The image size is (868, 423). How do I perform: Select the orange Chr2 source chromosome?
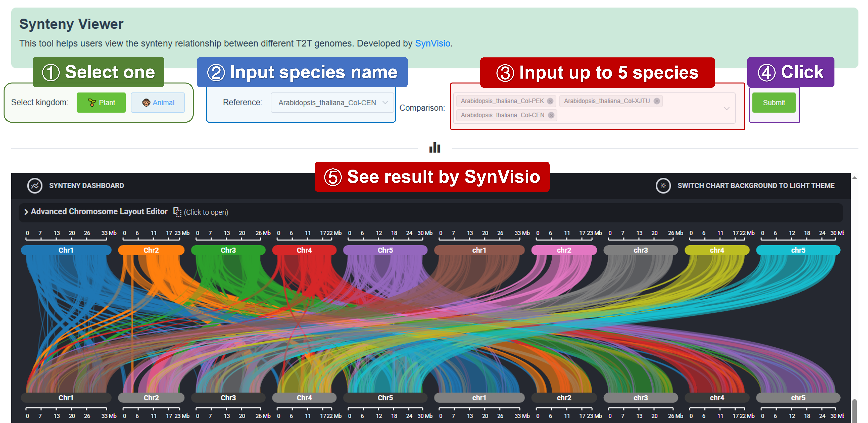151,250
